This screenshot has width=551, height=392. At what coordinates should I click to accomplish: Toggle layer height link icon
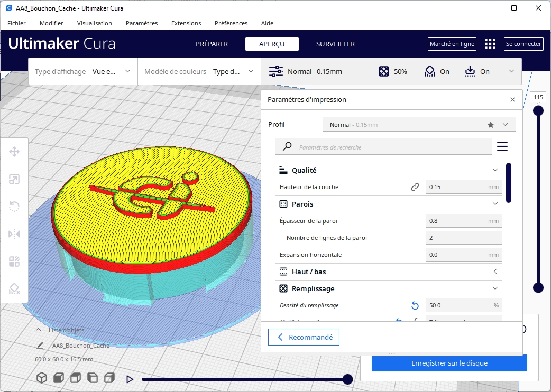[415, 187]
